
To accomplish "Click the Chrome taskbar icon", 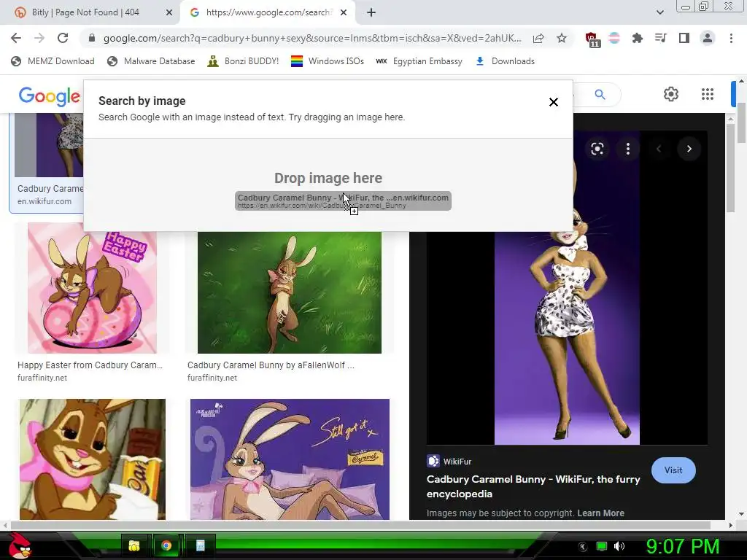I will (166, 545).
